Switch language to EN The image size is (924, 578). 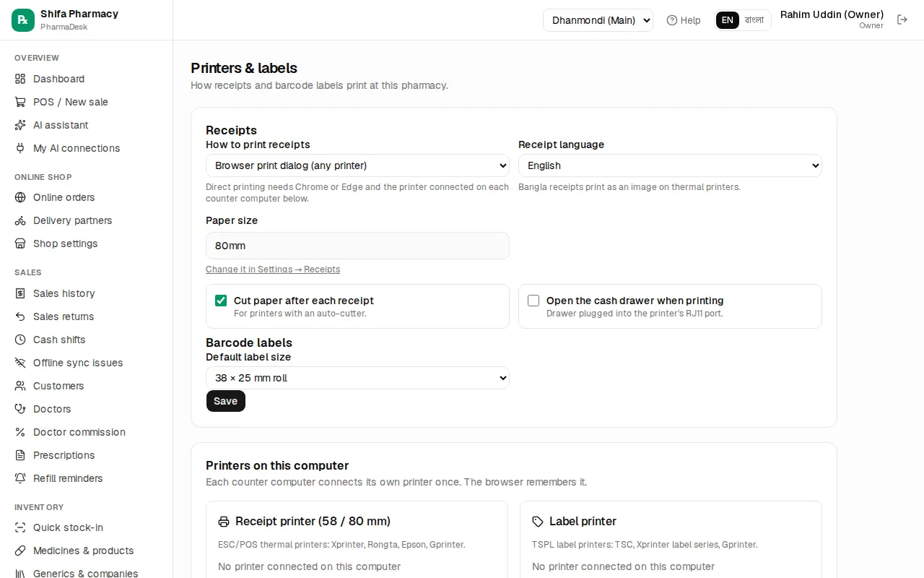(728, 20)
